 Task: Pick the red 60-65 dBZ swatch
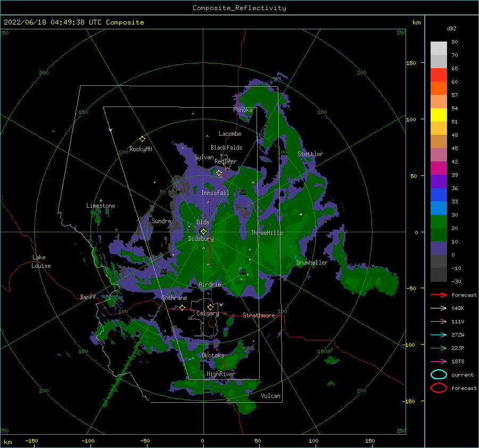pos(439,75)
